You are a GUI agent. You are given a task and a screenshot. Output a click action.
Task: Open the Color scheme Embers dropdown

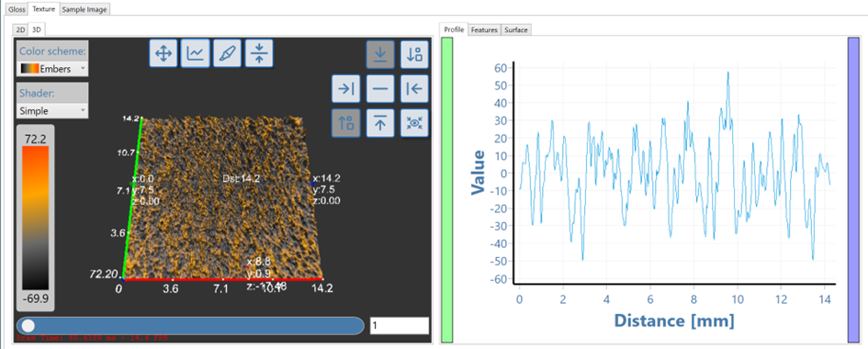click(x=52, y=69)
